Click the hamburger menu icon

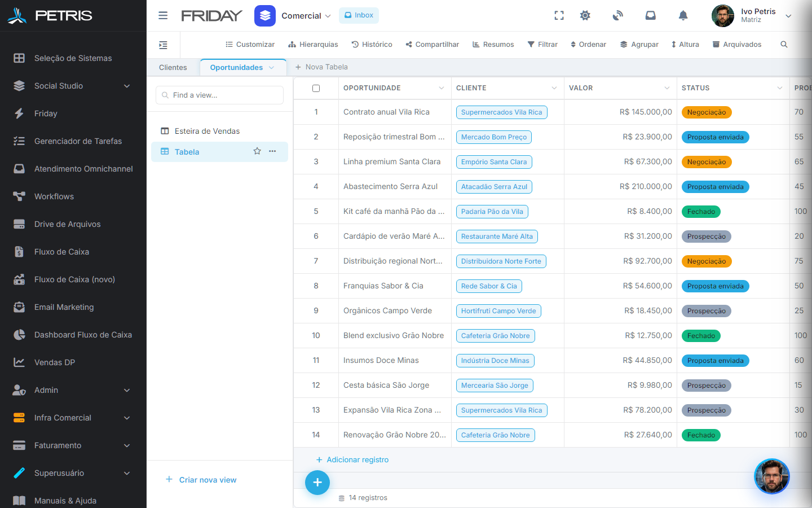tap(163, 16)
